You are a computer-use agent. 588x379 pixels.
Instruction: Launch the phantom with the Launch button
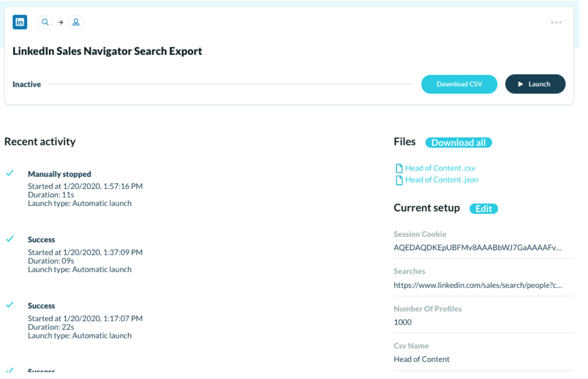tap(535, 84)
